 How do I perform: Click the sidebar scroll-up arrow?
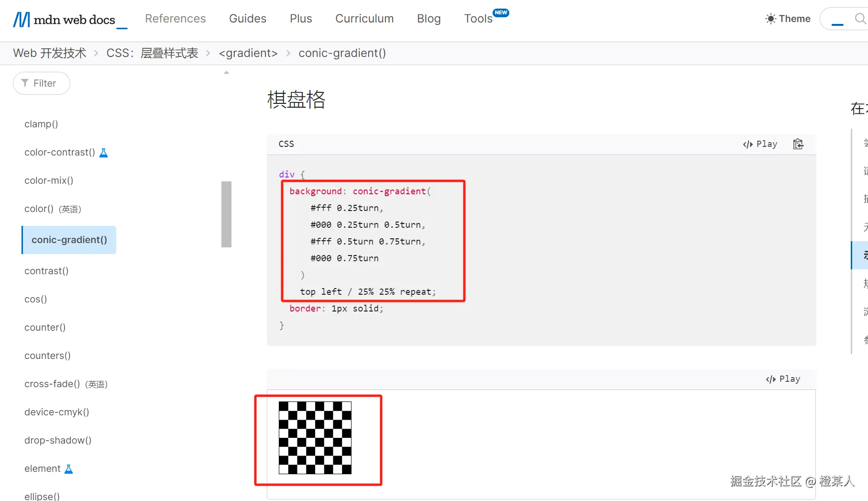pos(227,73)
